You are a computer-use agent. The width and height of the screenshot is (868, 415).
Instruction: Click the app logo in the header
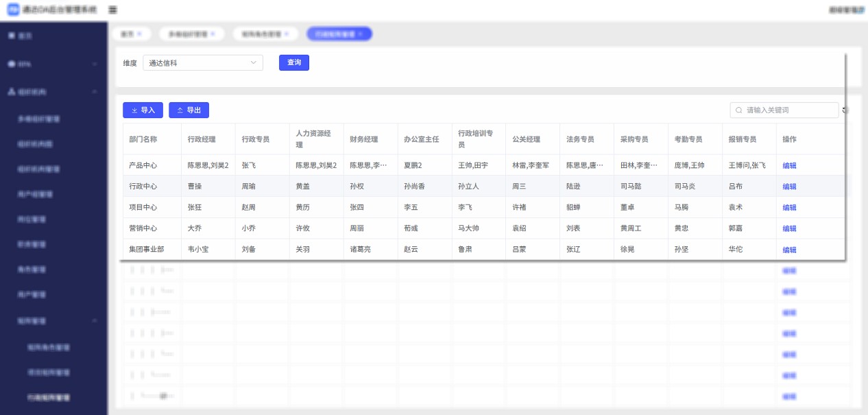coord(13,10)
